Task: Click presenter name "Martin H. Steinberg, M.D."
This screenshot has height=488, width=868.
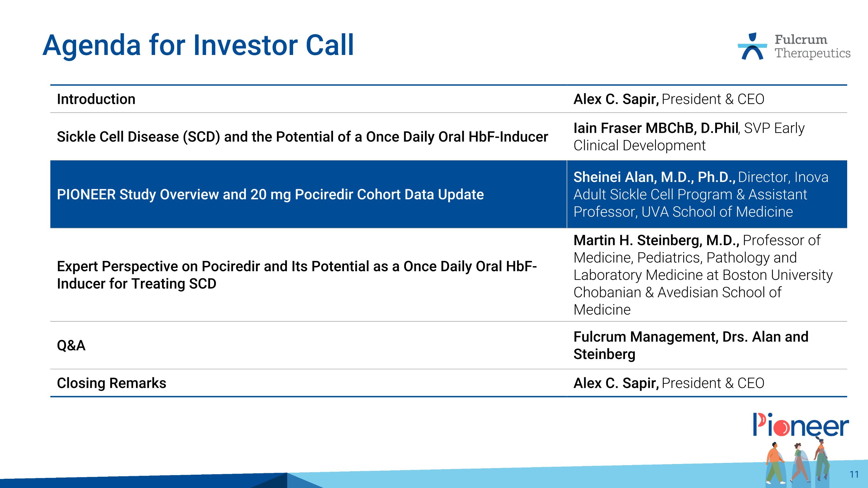Action: tap(656, 240)
